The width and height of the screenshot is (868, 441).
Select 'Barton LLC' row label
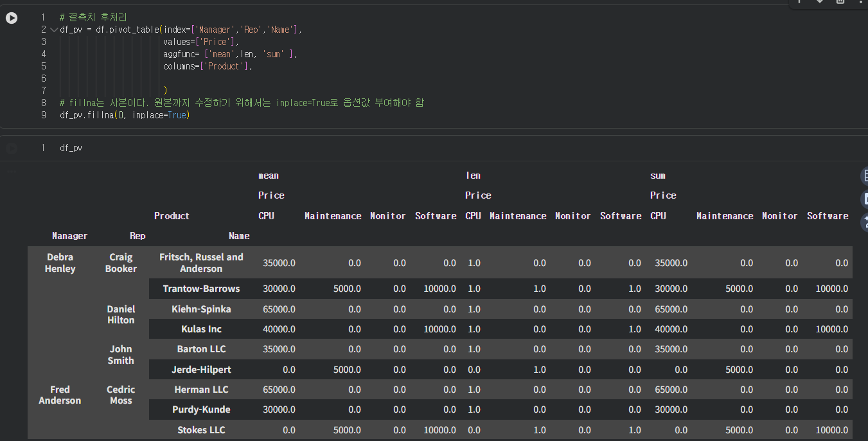201,349
